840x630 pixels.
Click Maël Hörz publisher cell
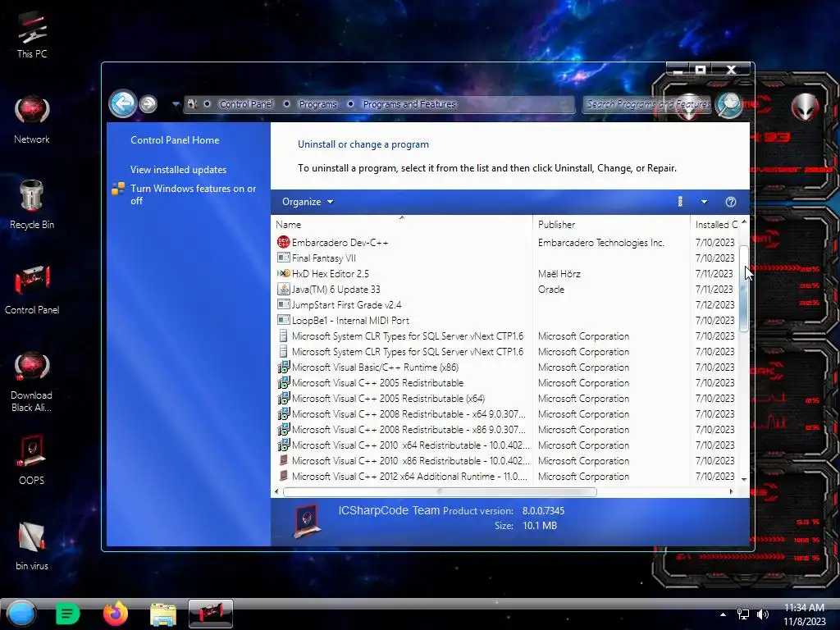pos(559,273)
